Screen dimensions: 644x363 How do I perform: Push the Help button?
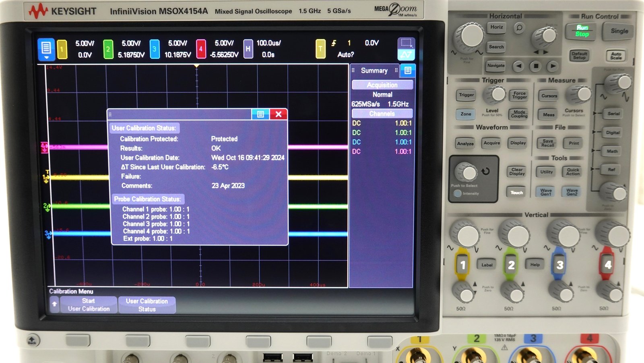point(535,265)
